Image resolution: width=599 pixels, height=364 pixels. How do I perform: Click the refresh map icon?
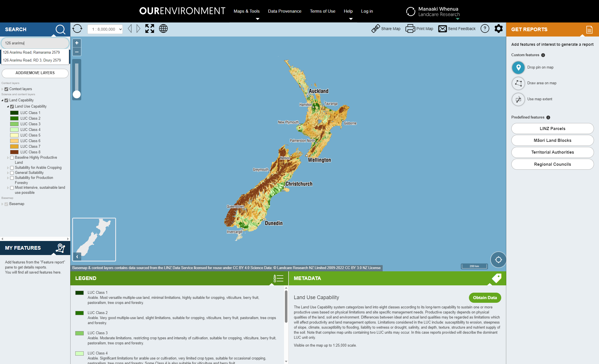[x=77, y=29]
